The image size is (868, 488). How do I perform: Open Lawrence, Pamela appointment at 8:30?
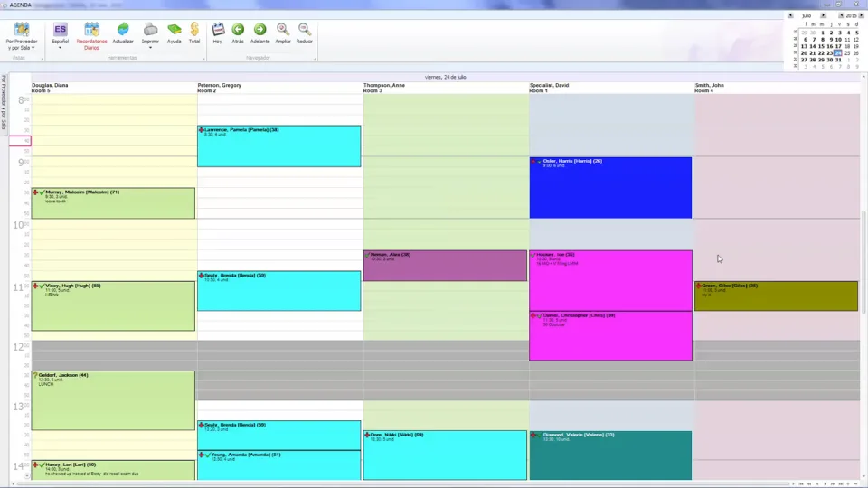279,146
